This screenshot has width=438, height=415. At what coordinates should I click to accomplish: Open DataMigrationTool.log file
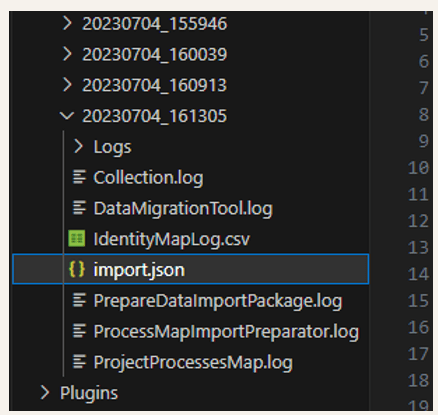(x=183, y=208)
